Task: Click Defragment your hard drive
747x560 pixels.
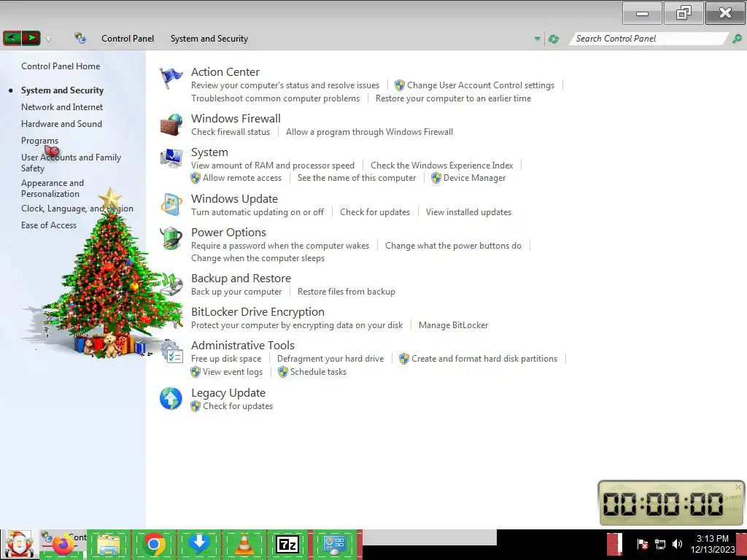Action: [330, 359]
